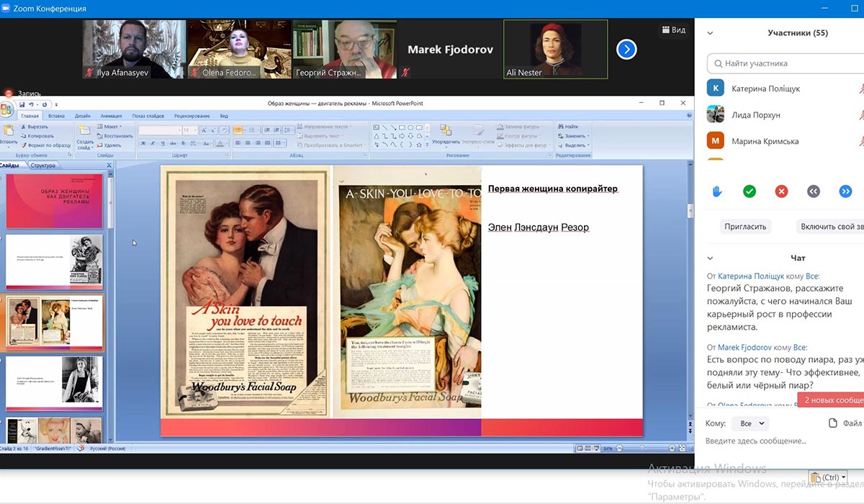864x504 pixels.
Task: Open Layout (Макет) dropdown
Action: [x=109, y=127]
